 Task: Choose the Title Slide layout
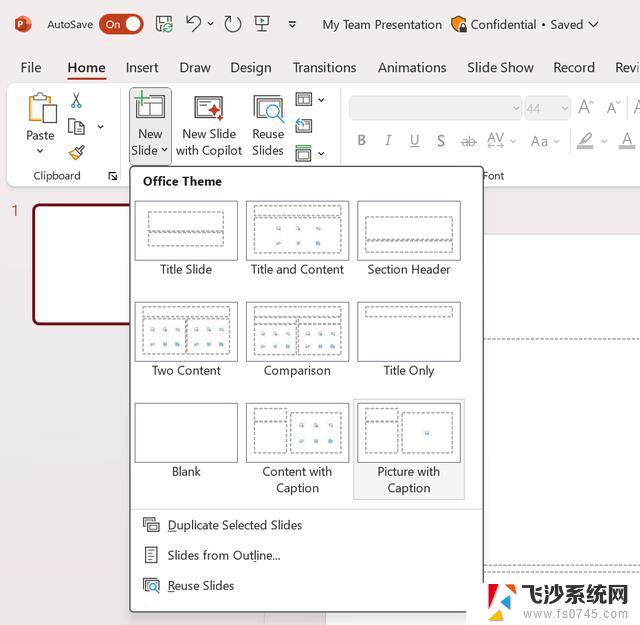tap(186, 239)
